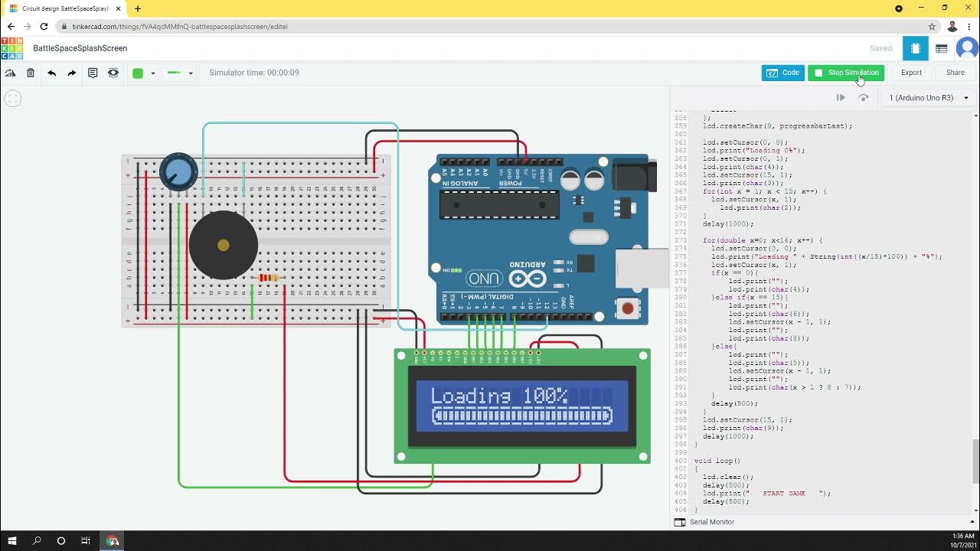Switch to component list view icon
The width and height of the screenshot is (980, 551).
(942, 48)
